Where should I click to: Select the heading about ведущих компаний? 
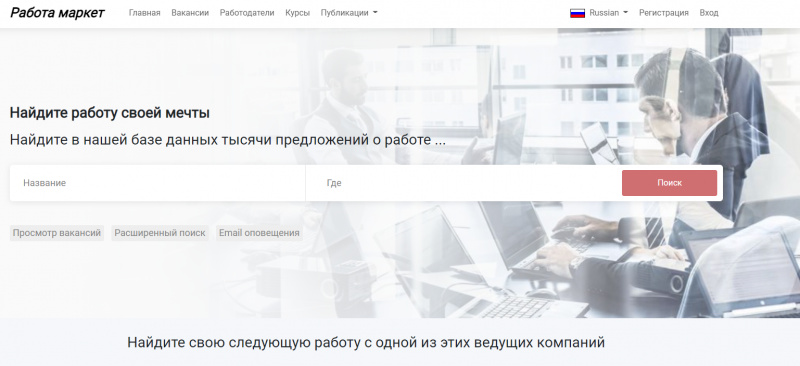tap(366, 342)
